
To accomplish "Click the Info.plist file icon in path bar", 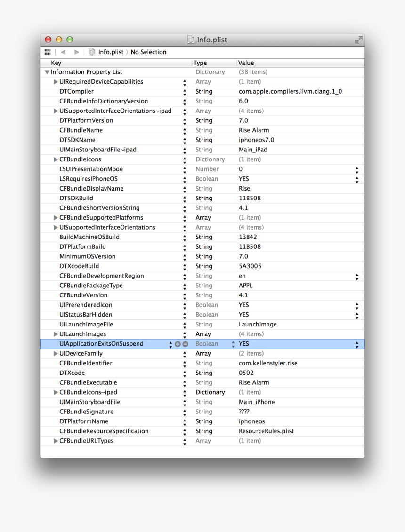I will click(92, 52).
